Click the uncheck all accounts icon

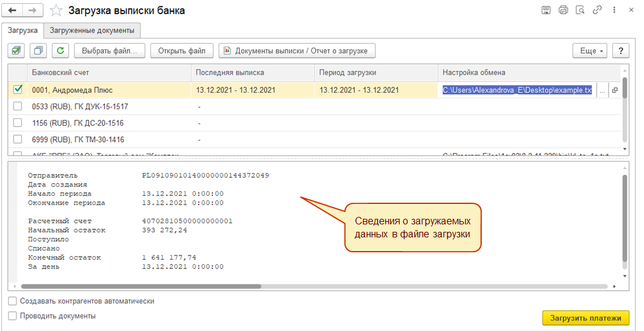coord(38,51)
